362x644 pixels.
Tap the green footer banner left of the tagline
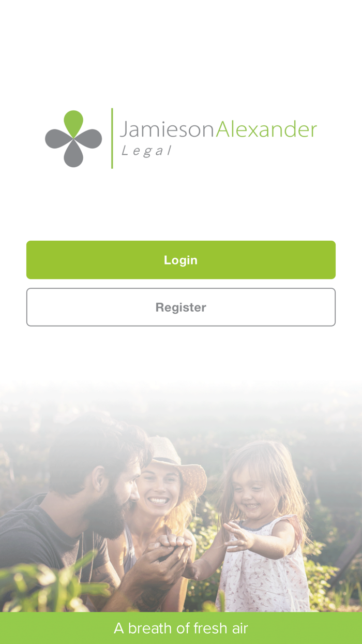click(57, 628)
